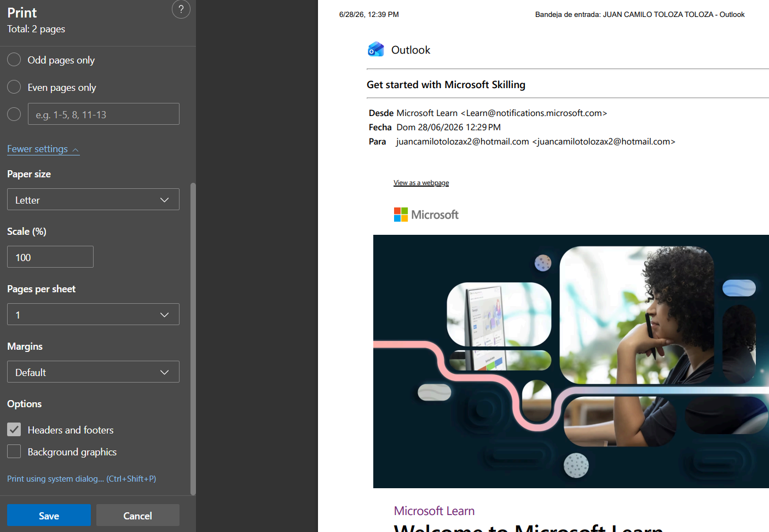Click the Bandeja de entrada page header title
The width and height of the screenshot is (769, 532).
click(x=640, y=15)
